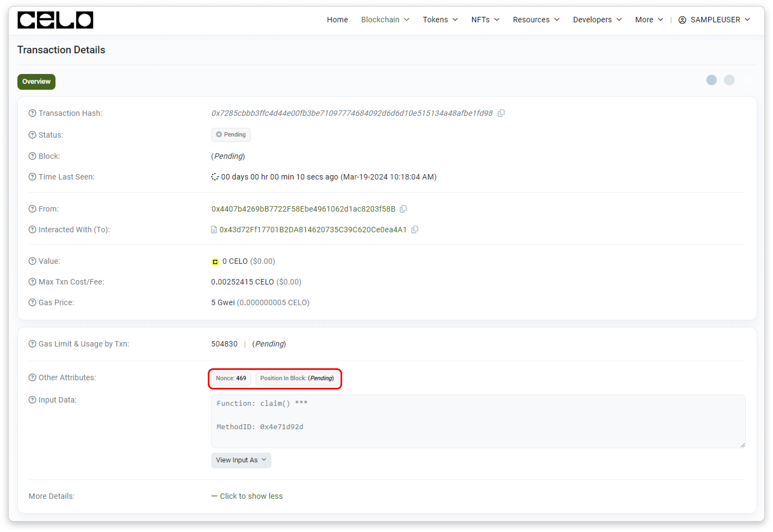The width and height of the screenshot is (773, 532).
Task: Click the Transaction Details heading
Action: click(x=61, y=50)
